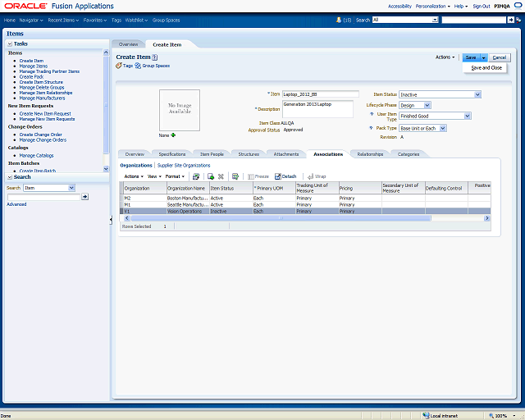
Task: Collapse the Search panel section
Action: pyautogui.click(x=10, y=177)
